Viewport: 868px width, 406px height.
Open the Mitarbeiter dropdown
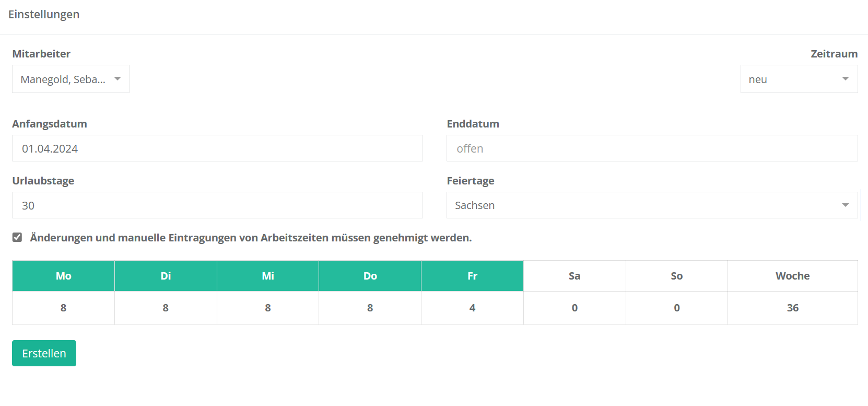point(71,79)
